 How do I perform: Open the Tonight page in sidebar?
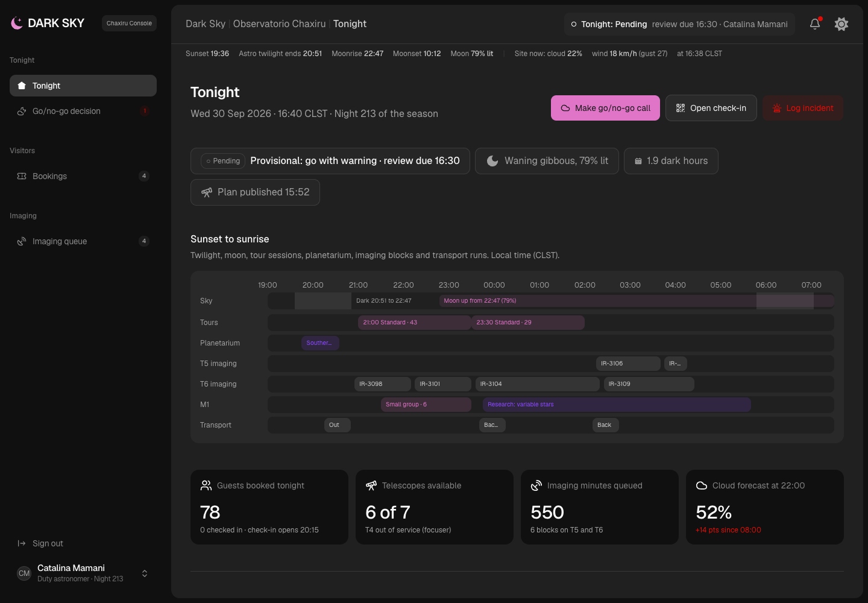coord(83,86)
